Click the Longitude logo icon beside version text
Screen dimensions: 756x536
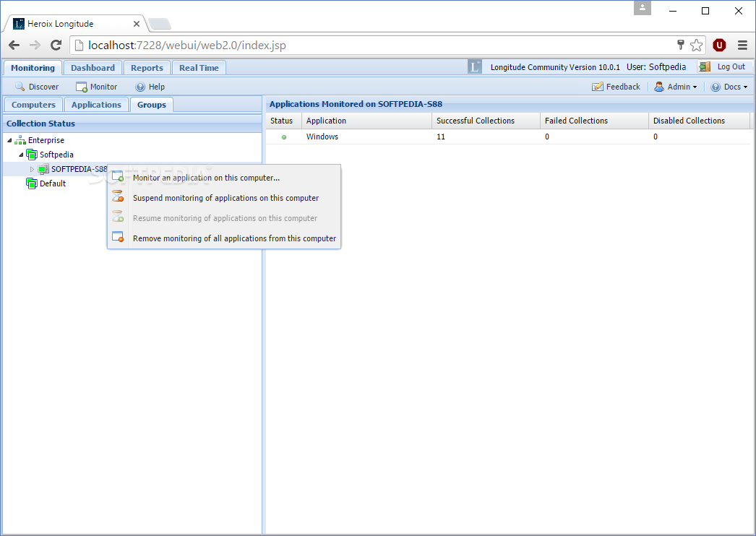474,67
